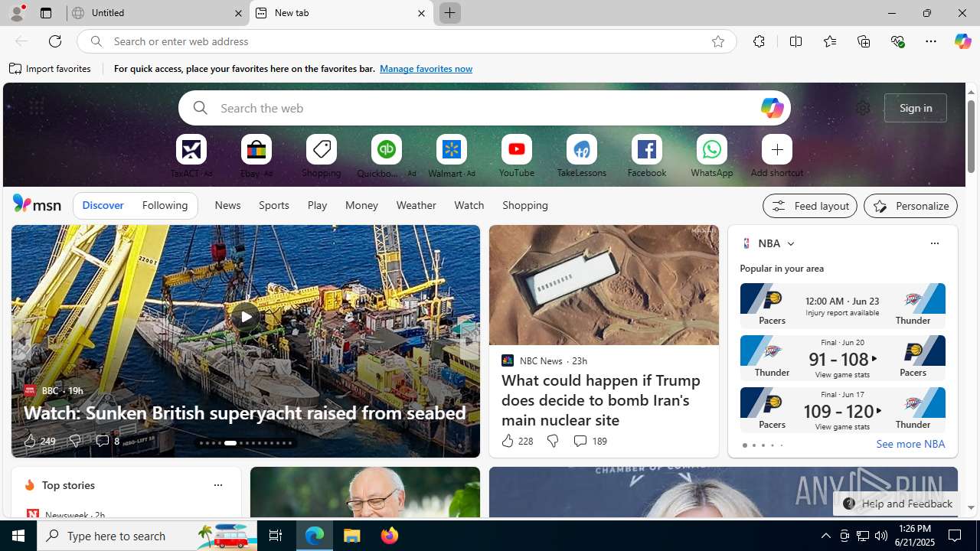Launch Firefox from the taskbar
The width and height of the screenshot is (980, 551).
pos(390,536)
